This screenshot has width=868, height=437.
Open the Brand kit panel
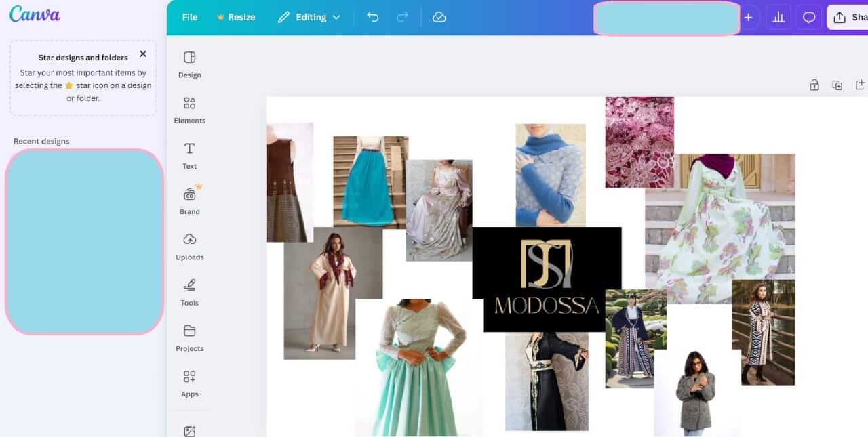(189, 201)
